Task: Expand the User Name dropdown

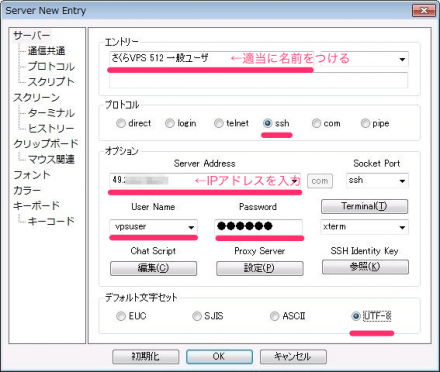Action: pos(191,227)
